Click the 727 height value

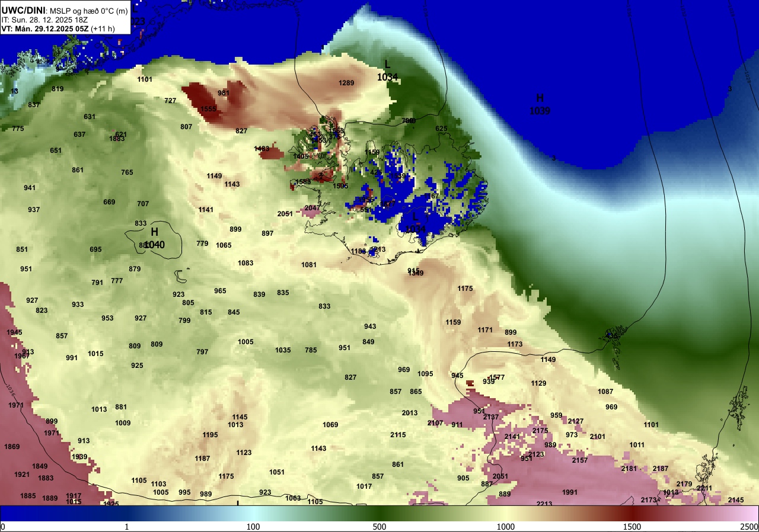(170, 101)
